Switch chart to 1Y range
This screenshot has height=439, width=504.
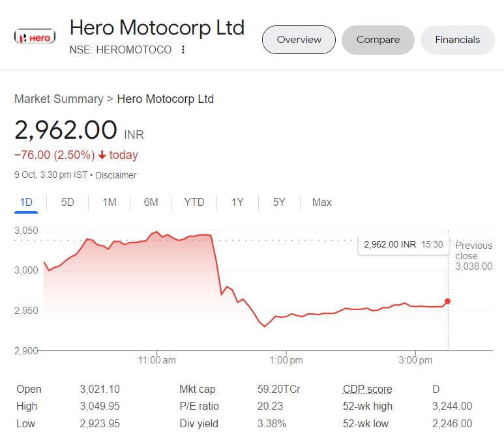237,202
